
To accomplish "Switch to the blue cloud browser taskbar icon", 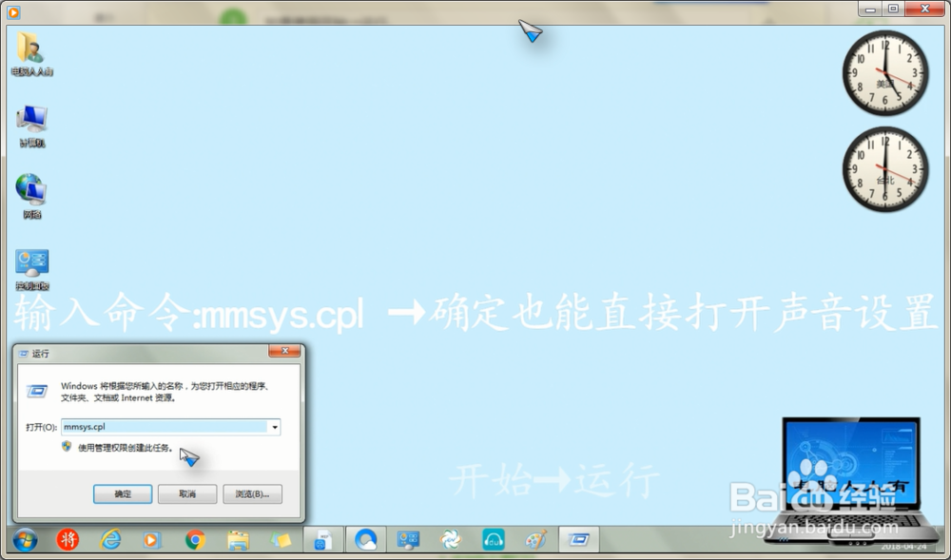I will [x=366, y=539].
